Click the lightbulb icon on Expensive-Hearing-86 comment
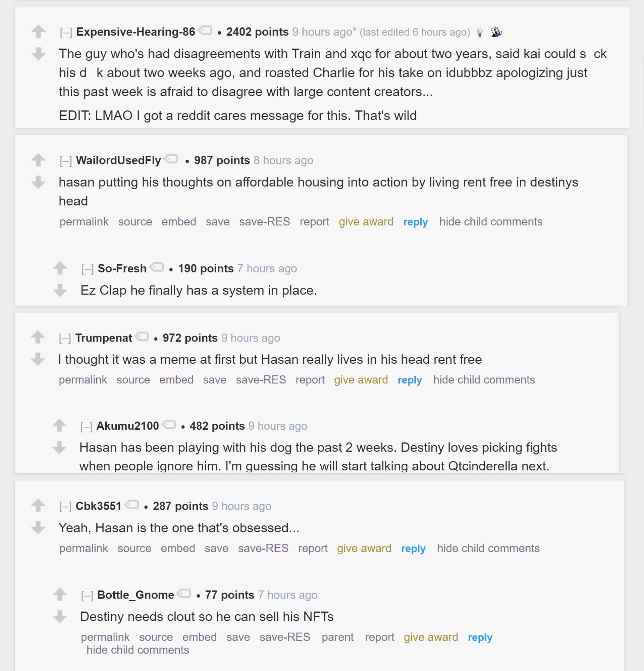Image resolution: width=644 pixels, height=671 pixels. (x=480, y=32)
